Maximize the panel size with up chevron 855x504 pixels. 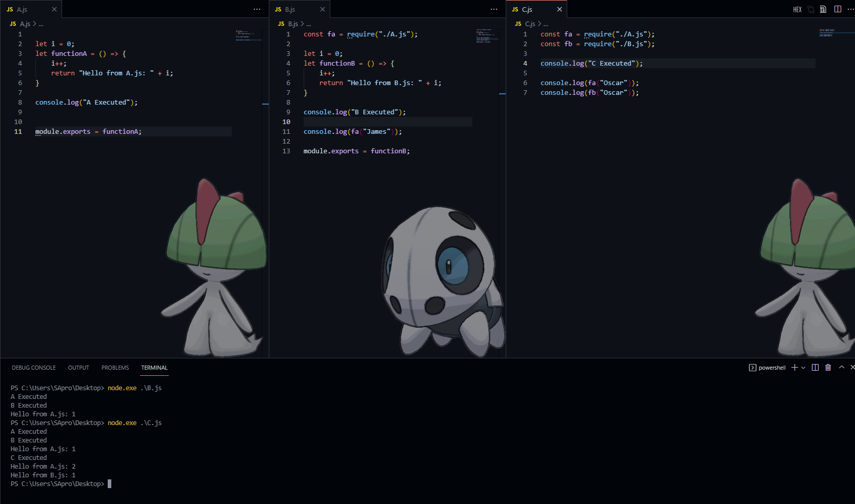[x=842, y=367]
